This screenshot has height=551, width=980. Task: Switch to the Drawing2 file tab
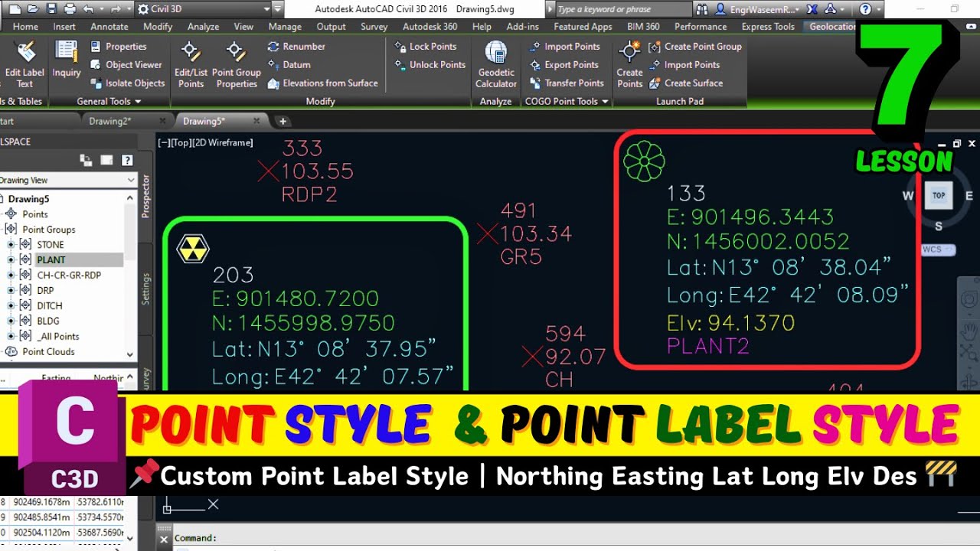click(x=109, y=121)
